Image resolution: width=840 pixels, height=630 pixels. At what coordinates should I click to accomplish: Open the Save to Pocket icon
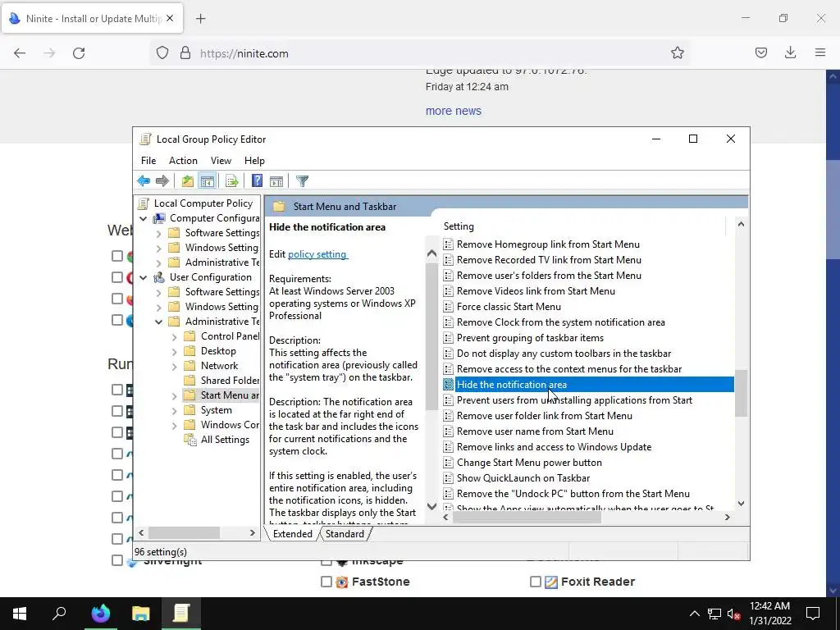(x=760, y=52)
